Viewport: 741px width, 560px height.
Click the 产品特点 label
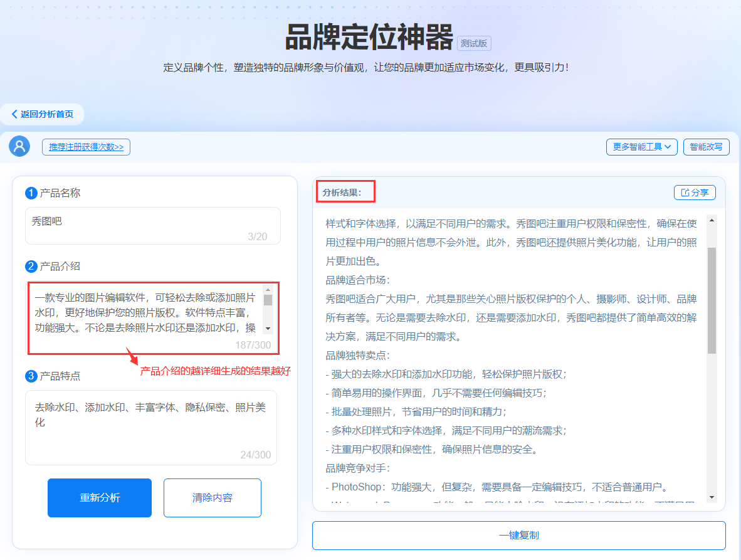tap(60, 376)
